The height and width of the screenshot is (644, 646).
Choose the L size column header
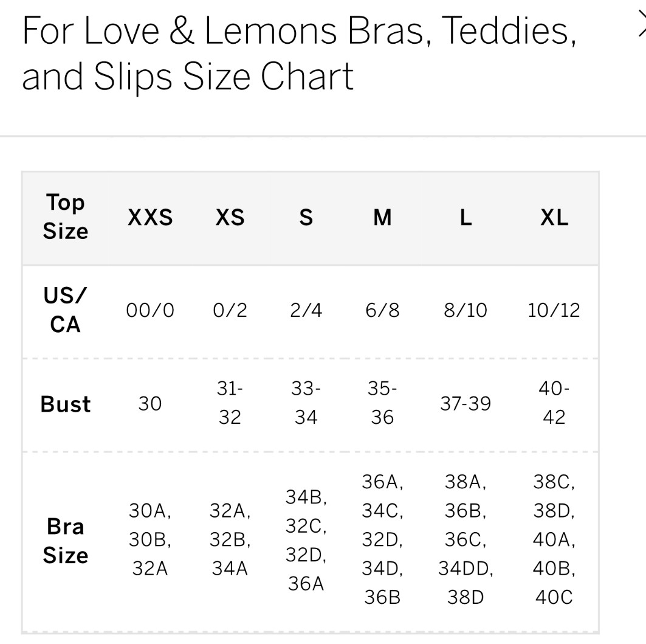tap(466, 218)
